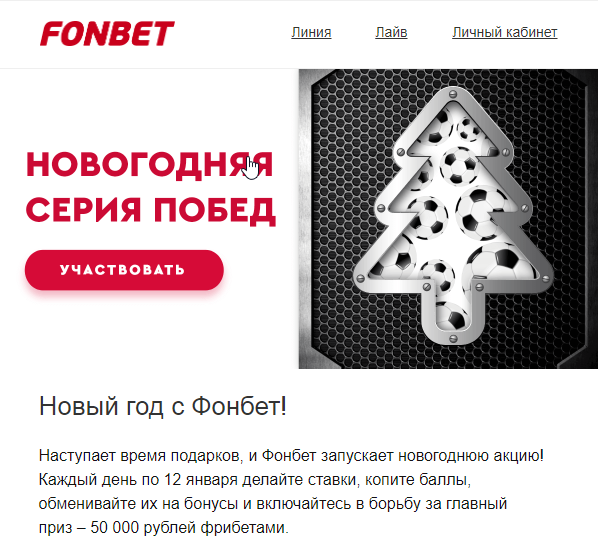Viewport: 598px width, 545px height.
Task: Click the СЕРИЯ ПОБЕД headline line
Action: click(151, 211)
